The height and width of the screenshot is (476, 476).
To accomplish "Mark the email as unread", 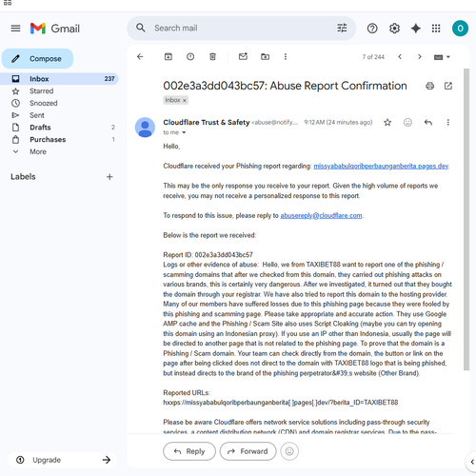I will pos(243,56).
